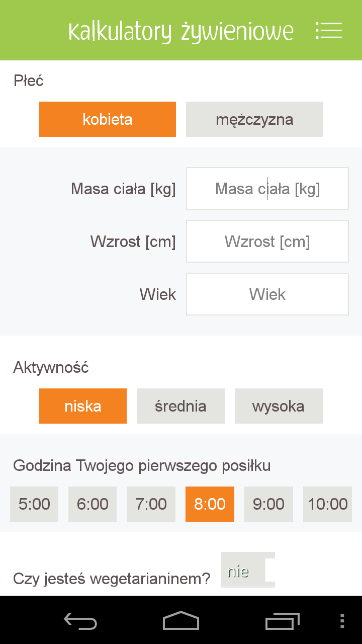The image size is (362, 644).
Task: Choose niska activity level
Action: 83,406
